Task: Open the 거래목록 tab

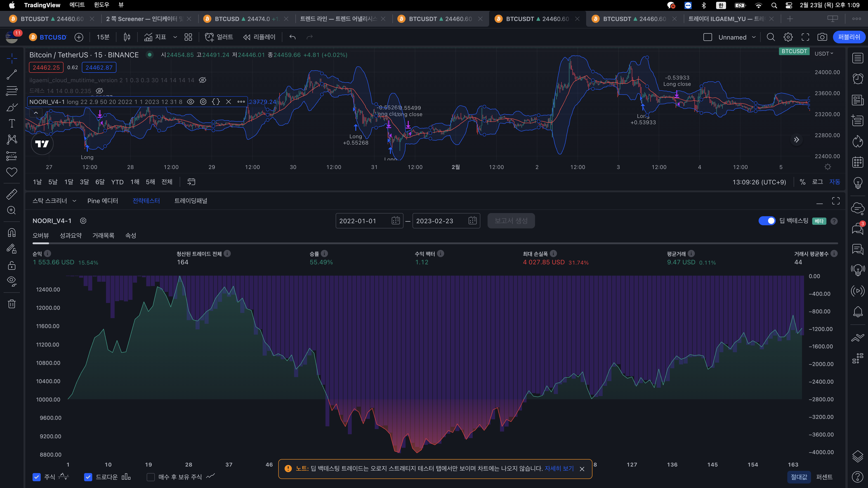Action: [103, 235]
